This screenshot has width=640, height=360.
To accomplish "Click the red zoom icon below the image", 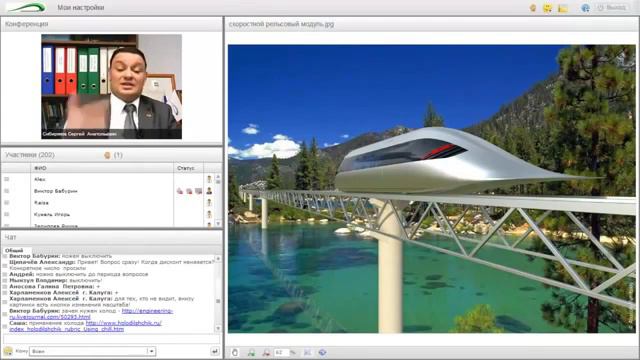I will (x=266, y=352).
